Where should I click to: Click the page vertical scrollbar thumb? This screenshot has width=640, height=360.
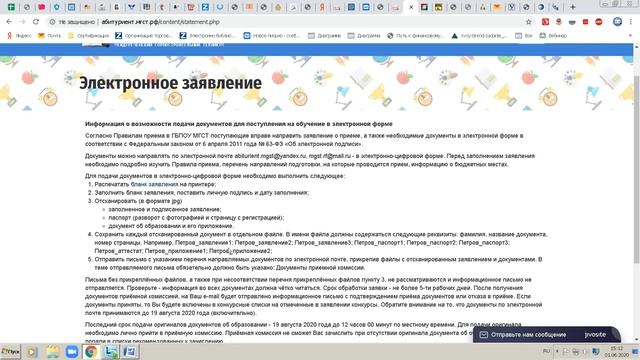point(636,169)
